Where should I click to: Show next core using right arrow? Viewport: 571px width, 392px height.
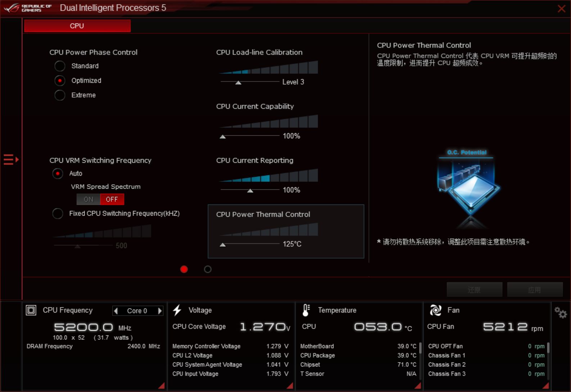pyautogui.click(x=160, y=311)
